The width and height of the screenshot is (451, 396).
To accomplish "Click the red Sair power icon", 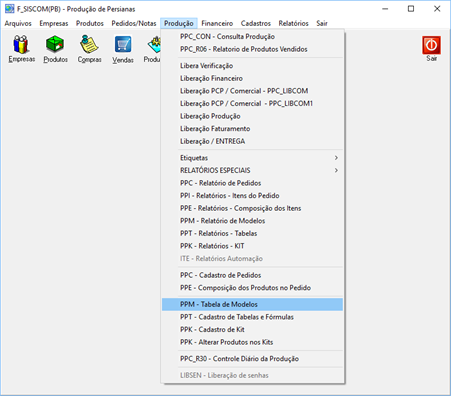I will [431, 49].
